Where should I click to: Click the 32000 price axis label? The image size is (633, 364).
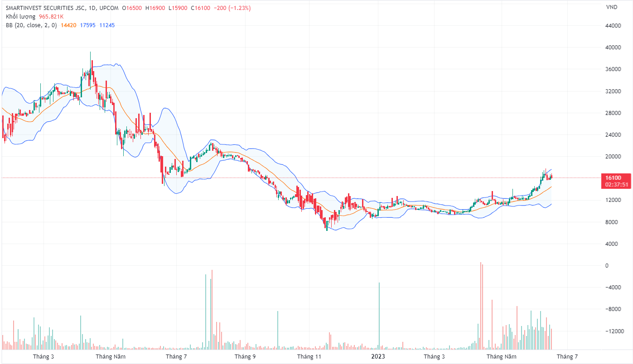[x=613, y=91]
